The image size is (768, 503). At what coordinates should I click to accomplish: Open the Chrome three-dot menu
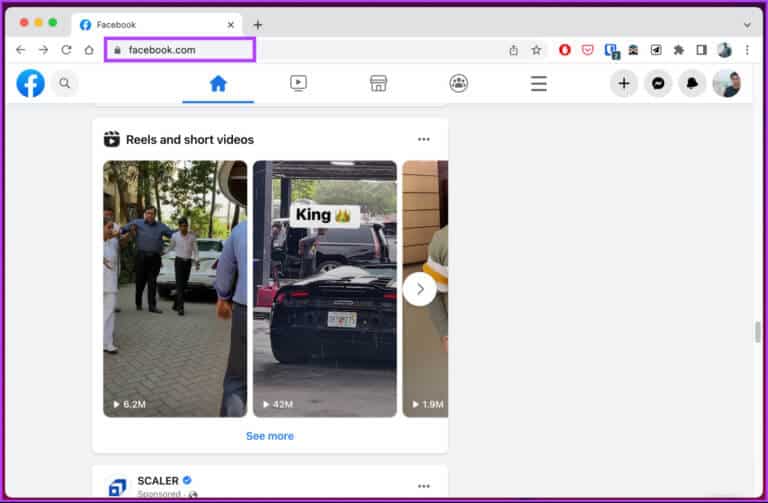pyautogui.click(x=747, y=50)
